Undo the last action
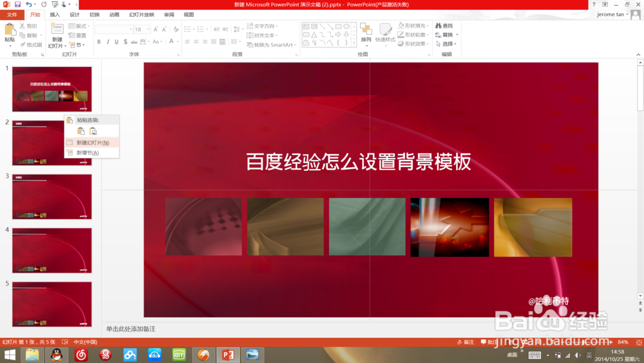The width and height of the screenshot is (644, 363). [28, 5]
